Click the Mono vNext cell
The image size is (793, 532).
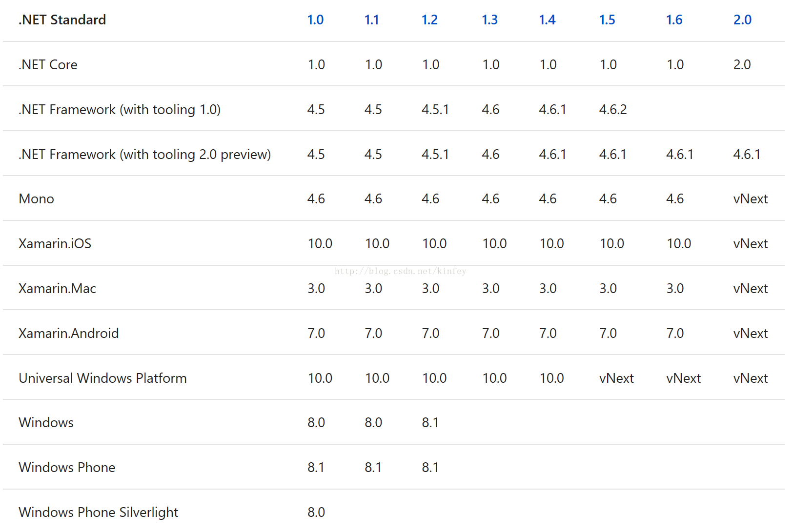click(751, 199)
